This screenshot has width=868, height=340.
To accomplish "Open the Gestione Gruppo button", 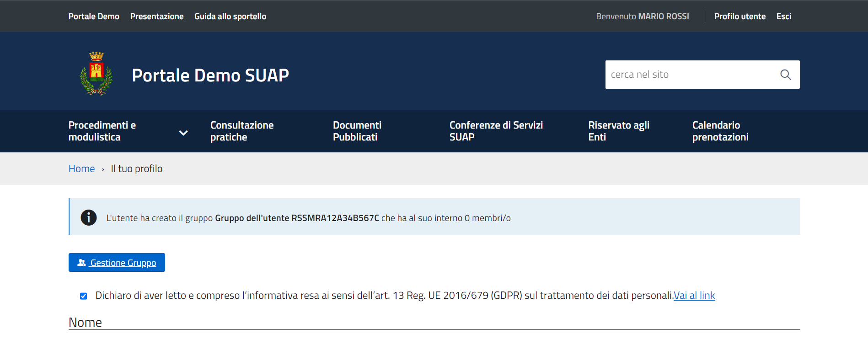I will pyautogui.click(x=123, y=263).
